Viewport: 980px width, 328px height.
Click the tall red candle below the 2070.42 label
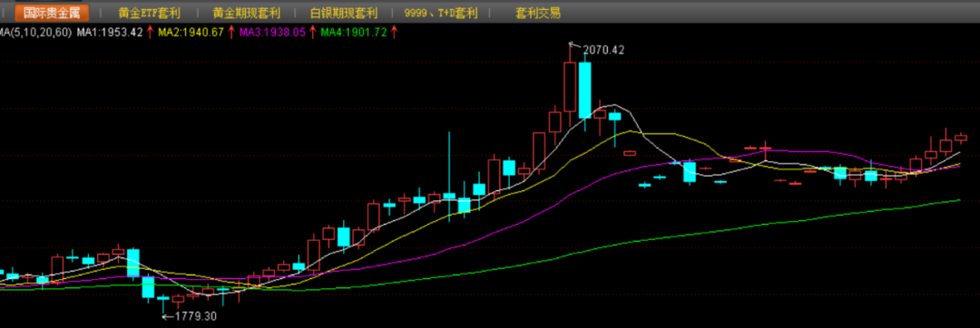(x=569, y=86)
